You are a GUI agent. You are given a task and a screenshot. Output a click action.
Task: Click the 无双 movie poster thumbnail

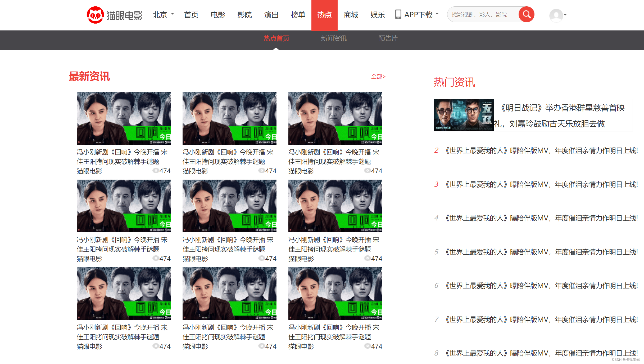tap(464, 115)
